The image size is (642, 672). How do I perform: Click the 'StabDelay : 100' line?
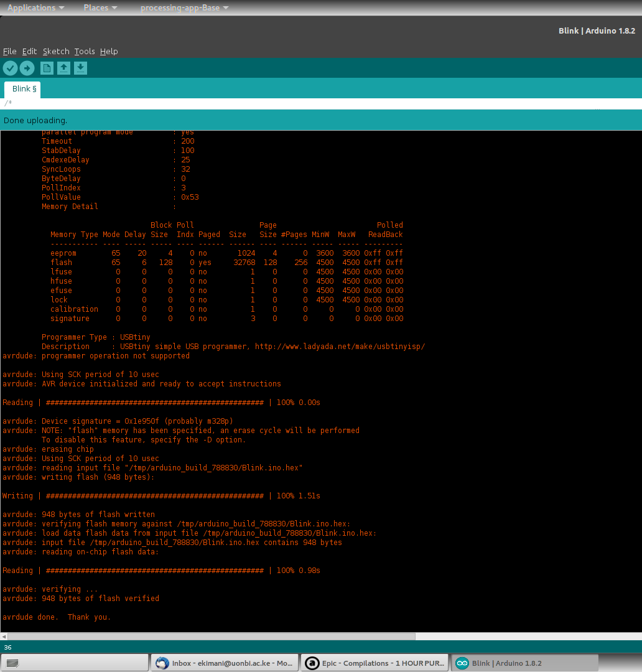point(118,151)
